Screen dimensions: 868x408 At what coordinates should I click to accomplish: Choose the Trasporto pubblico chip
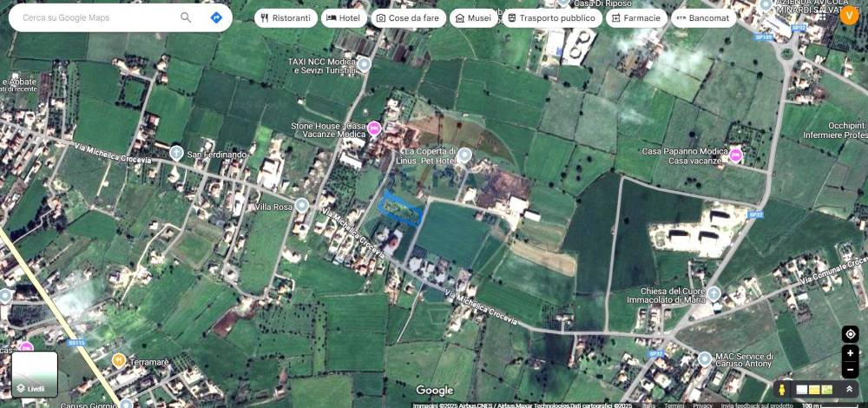pyautogui.click(x=552, y=17)
